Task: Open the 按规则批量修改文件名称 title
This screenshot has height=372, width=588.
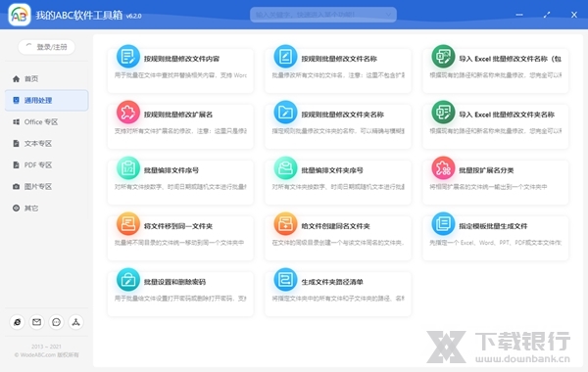Action: coord(339,59)
